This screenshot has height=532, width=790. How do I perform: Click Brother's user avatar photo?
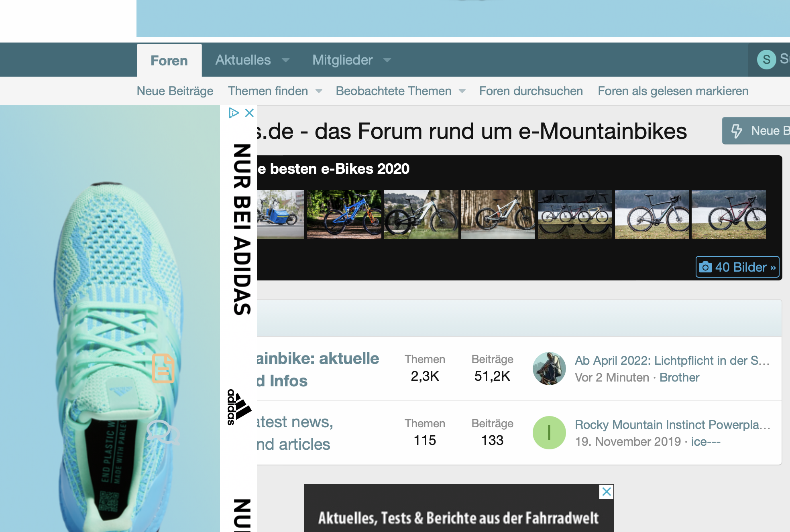pos(549,368)
